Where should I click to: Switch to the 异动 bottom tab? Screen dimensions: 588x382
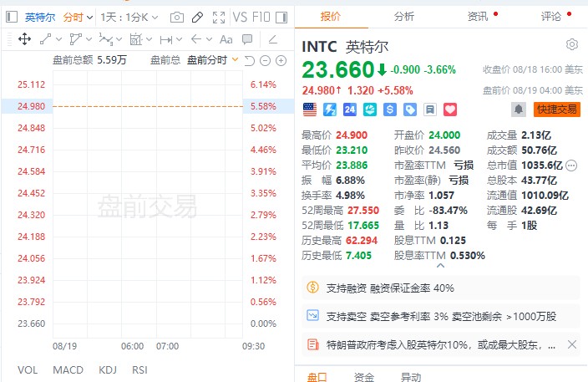coord(411,377)
